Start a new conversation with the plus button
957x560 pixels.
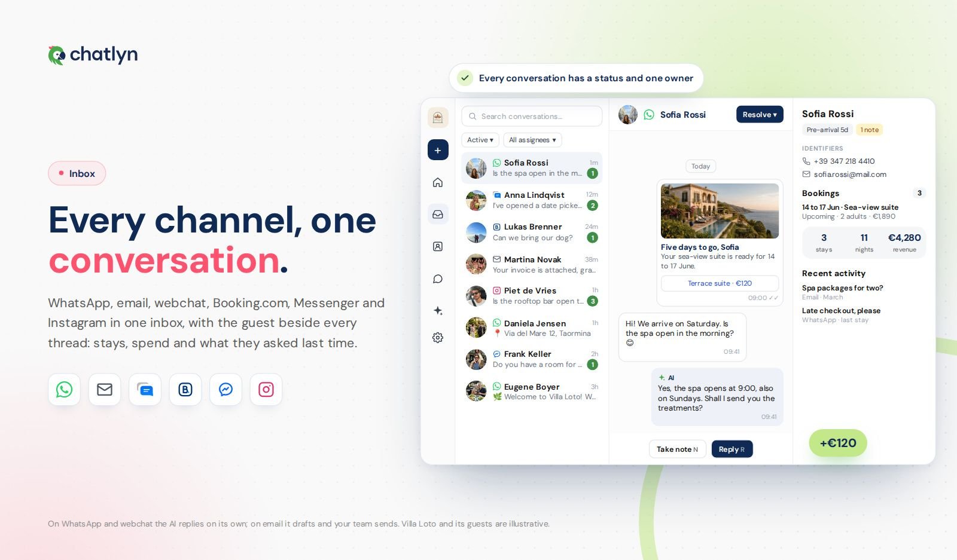tap(438, 150)
